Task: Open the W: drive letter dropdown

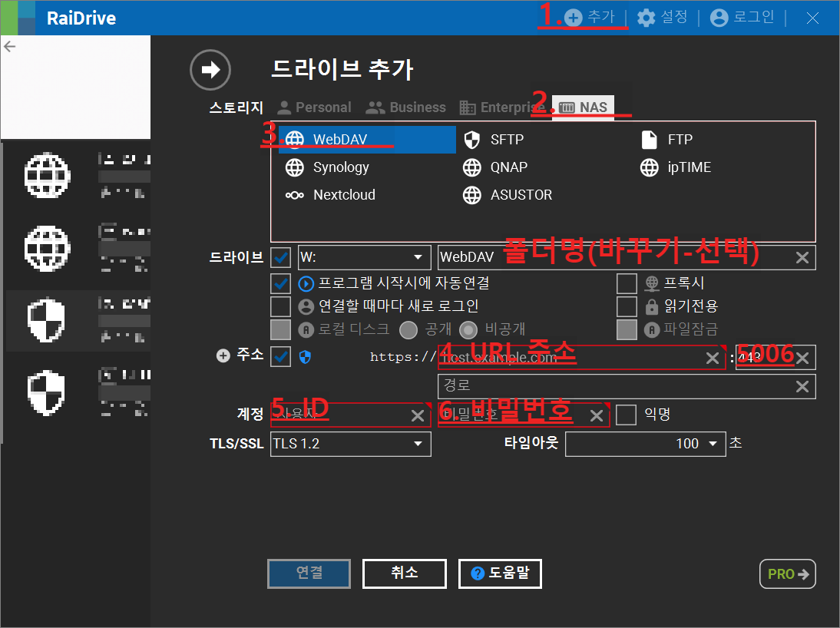Action: pos(364,257)
